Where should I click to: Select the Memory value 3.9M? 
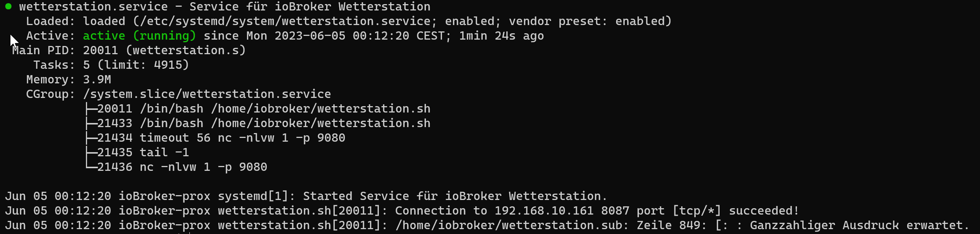pyautogui.click(x=97, y=80)
